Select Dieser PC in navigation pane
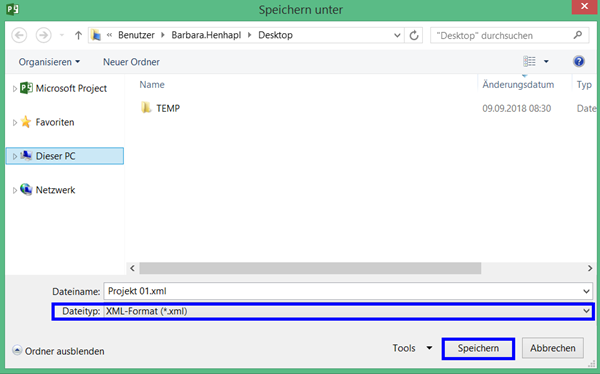600x374 pixels. 65,156
